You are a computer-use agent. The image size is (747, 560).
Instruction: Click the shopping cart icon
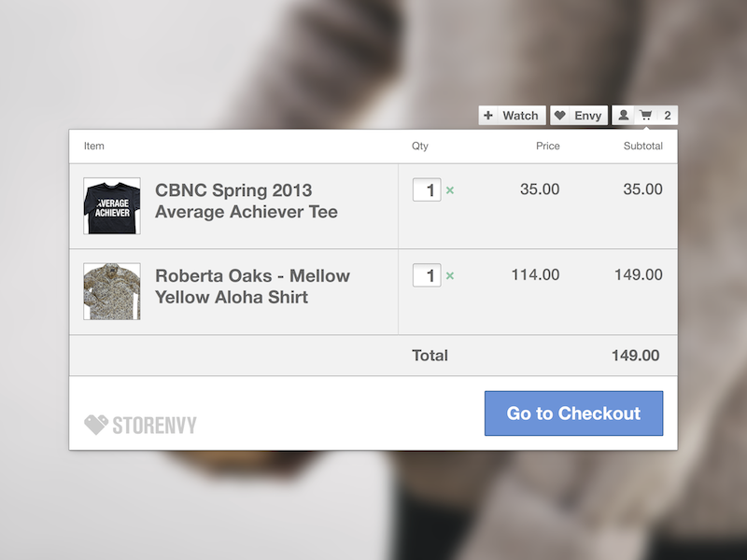[x=646, y=116]
